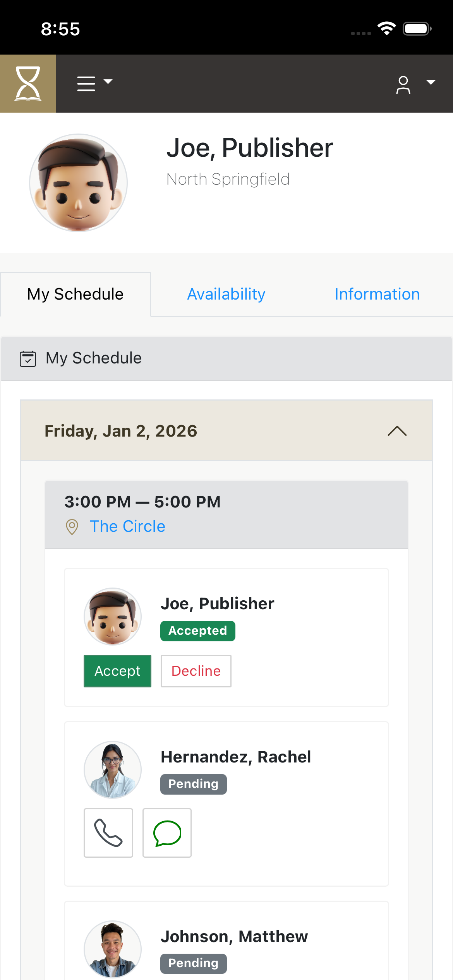Select the My Schedule tab
This screenshot has width=453, height=980.
(75, 294)
